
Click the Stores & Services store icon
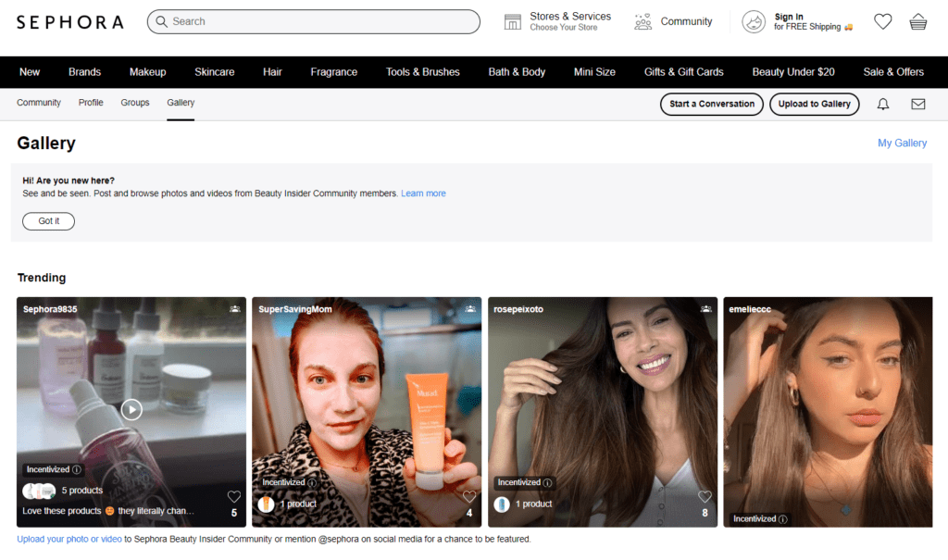(x=513, y=21)
